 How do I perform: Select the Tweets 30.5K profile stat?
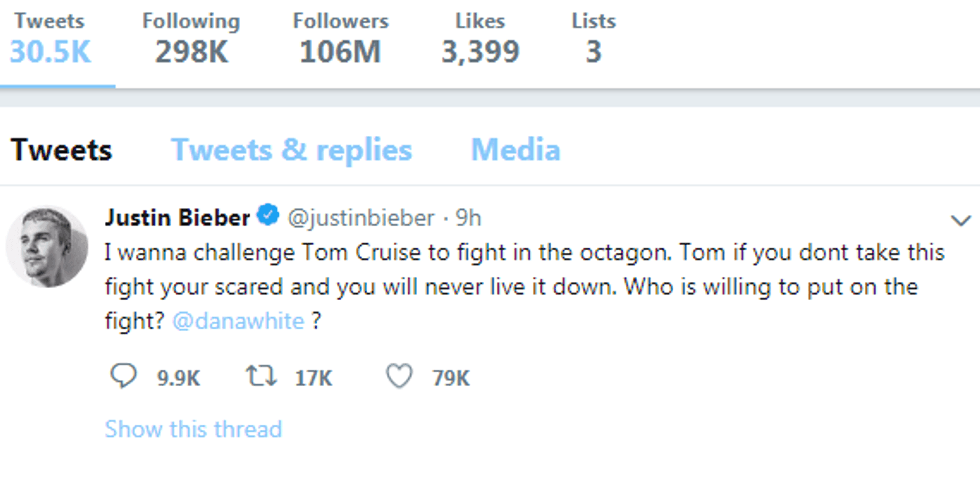coord(50,38)
